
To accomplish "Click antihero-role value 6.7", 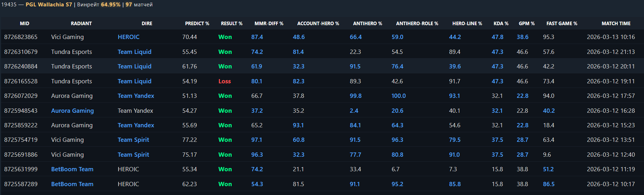I will [x=395, y=169].
